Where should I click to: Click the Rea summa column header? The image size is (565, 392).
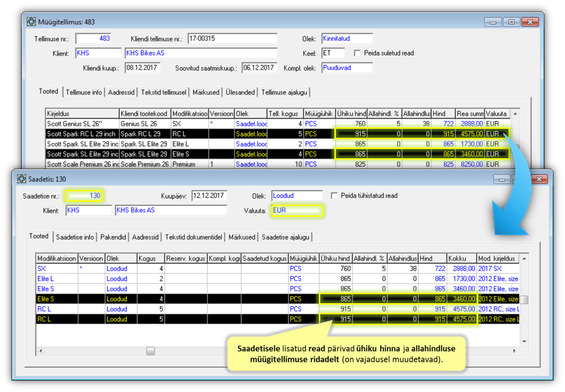[470, 114]
